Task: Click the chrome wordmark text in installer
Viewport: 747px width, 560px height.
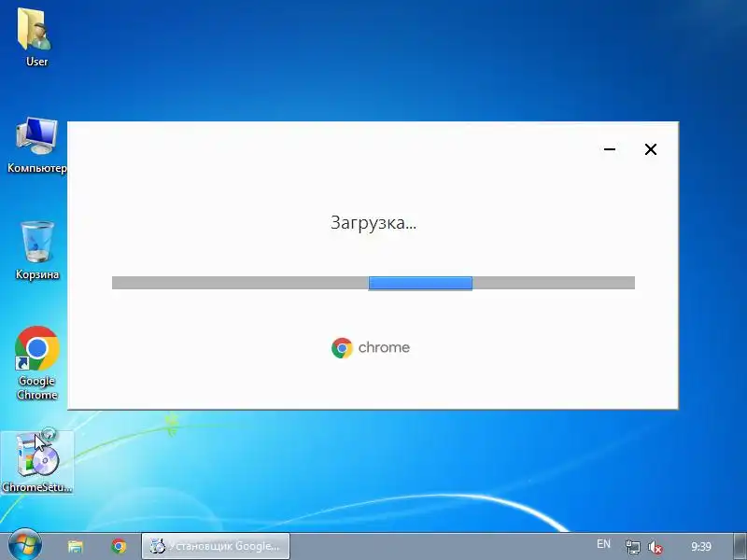Action: point(384,347)
